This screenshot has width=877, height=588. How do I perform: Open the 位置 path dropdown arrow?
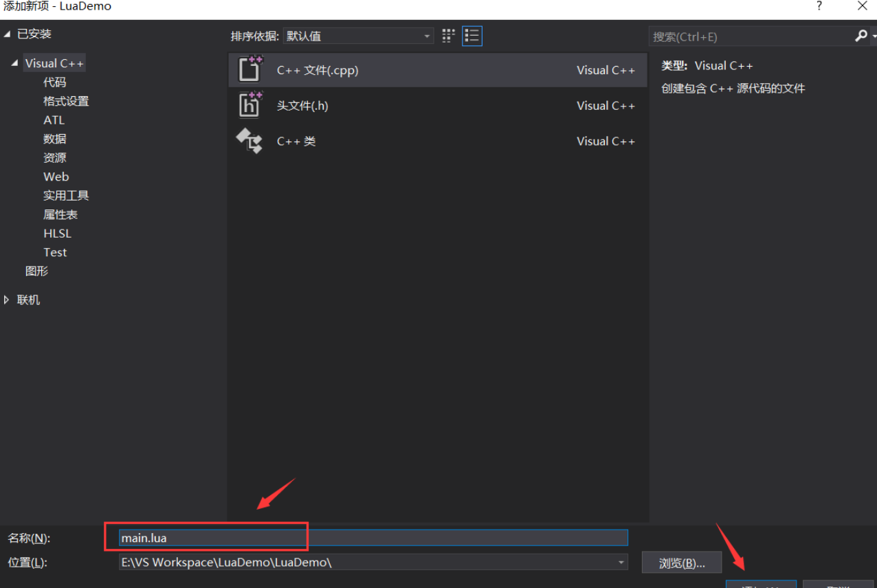coord(621,562)
